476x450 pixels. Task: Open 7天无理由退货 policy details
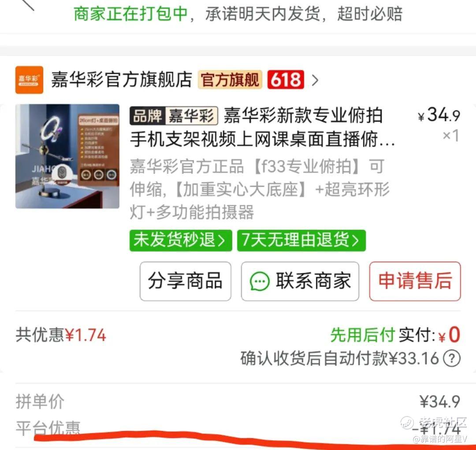pyautogui.click(x=301, y=240)
